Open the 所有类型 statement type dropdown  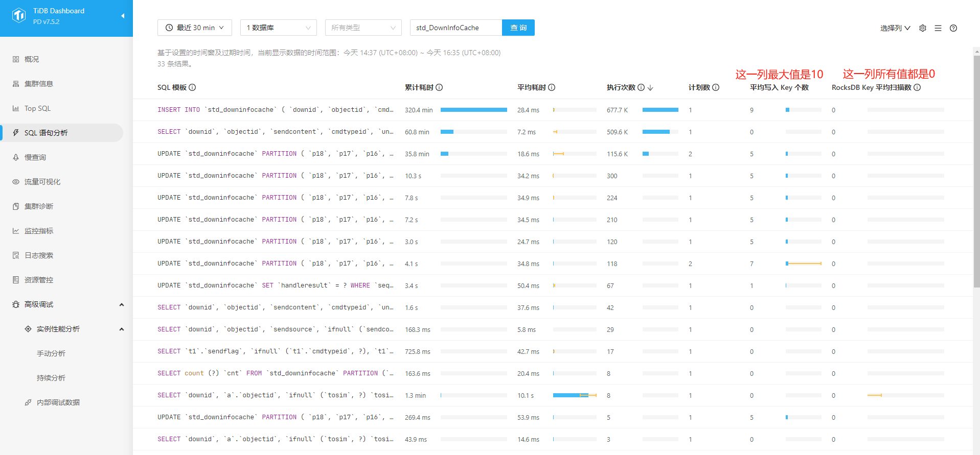click(363, 28)
